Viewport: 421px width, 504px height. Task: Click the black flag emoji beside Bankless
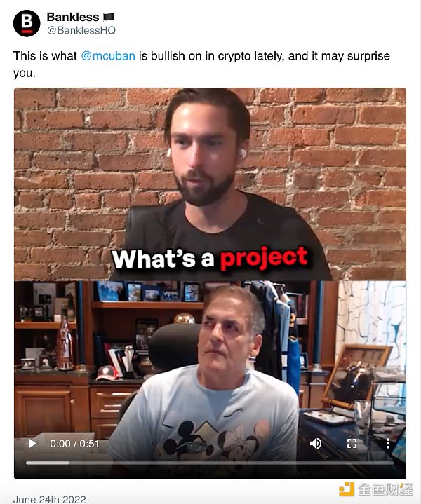[109, 17]
